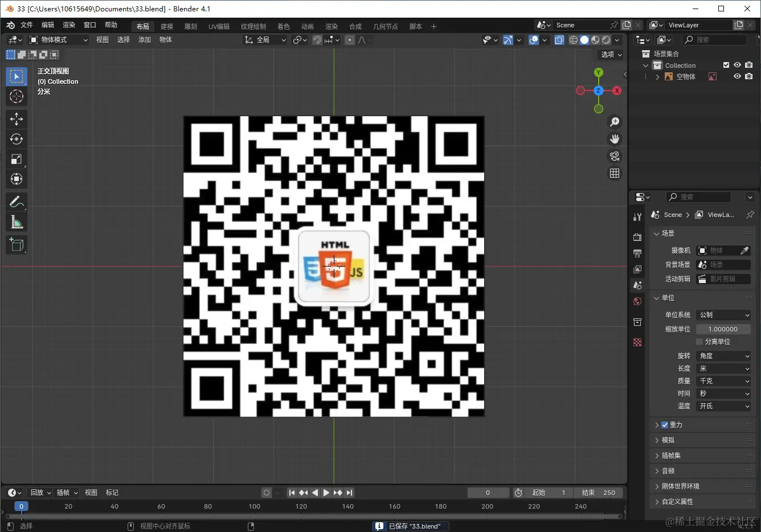This screenshot has height=532, width=761.
Task: Switch to the 几何节点 workspace tab
Action: tap(386, 27)
